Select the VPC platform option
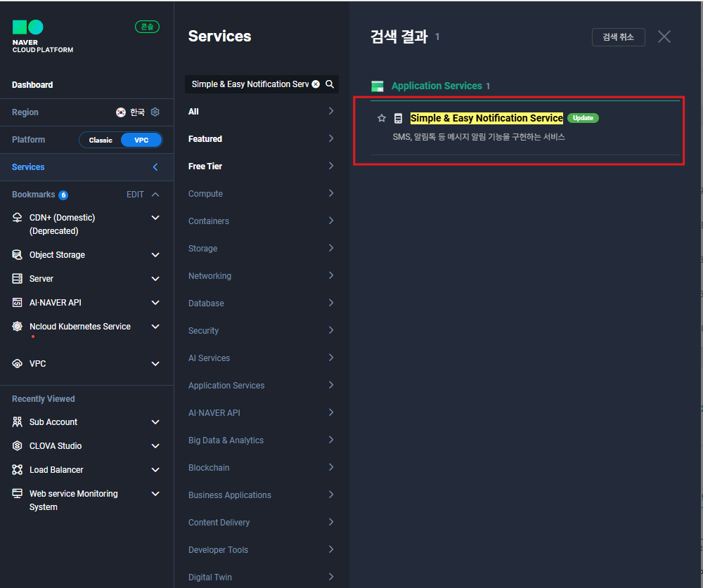The image size is (703, 588). [x=142, y=140]
